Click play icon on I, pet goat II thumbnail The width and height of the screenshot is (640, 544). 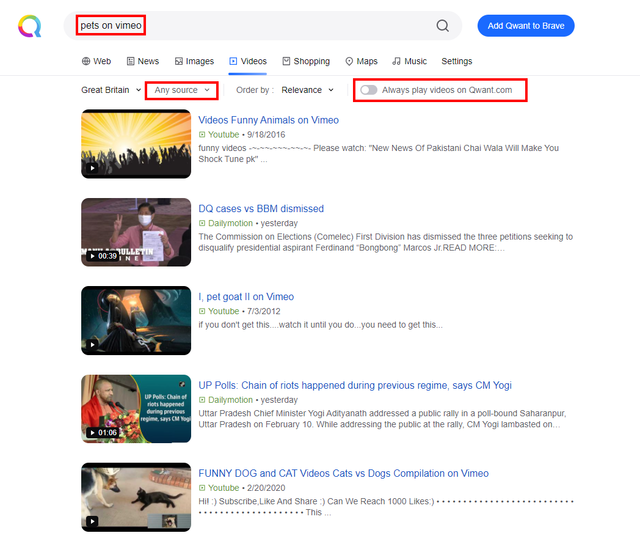[92, 344]
